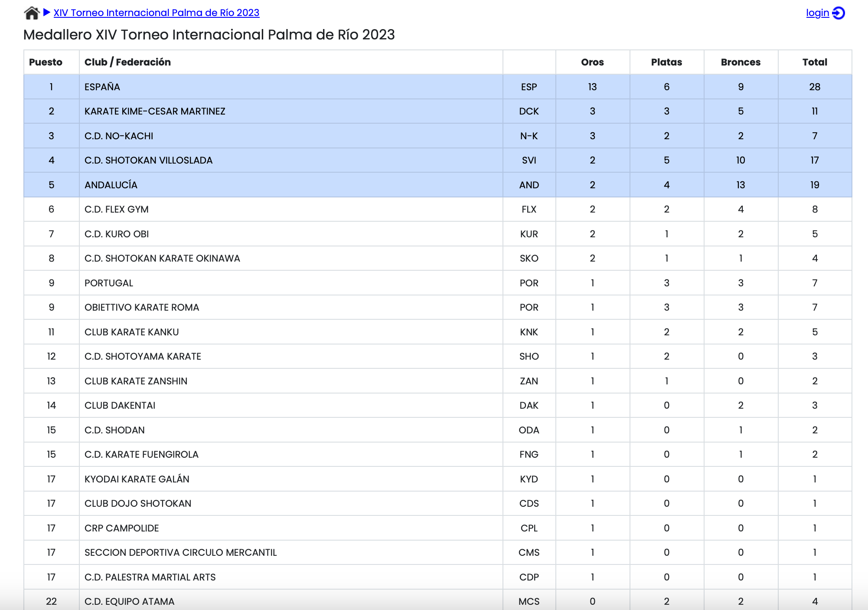868x610 pixels.
Task: Click the AND federation code
Action: pyautogui.click(x=529, y=185)
